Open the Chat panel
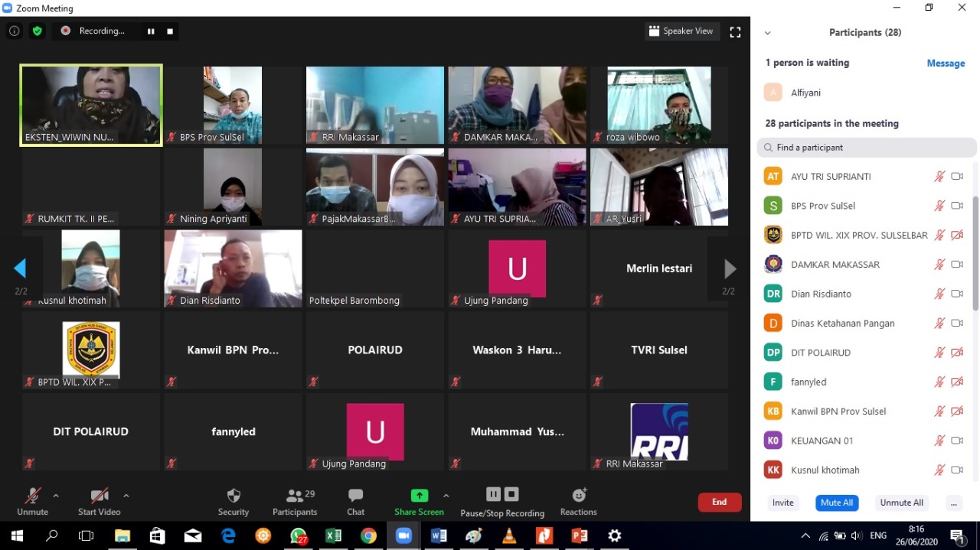This screenshot has height=550, width=980. pos(355,502)
